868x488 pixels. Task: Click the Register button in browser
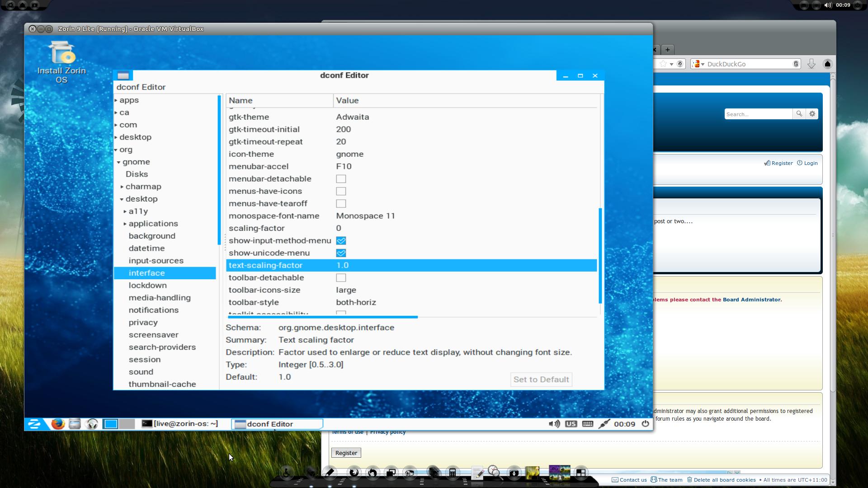tap(346, 453)
